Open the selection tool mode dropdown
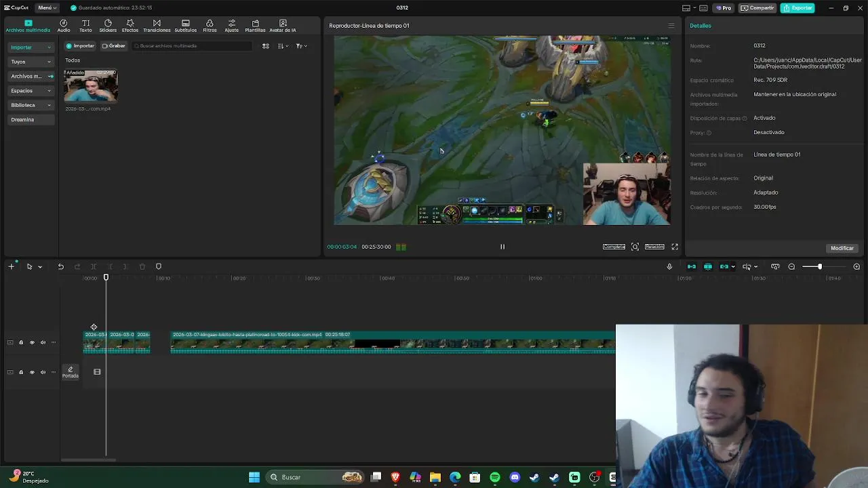The width and height of the screenshot is (868, 488). (x=40, y=267)
